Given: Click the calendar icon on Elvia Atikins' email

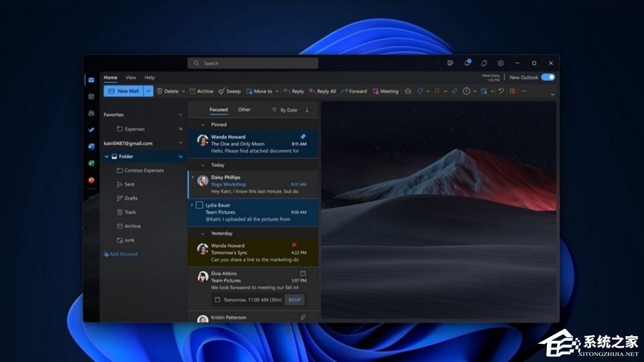Looking at the screenshot, I should click(x=303, y=273).
